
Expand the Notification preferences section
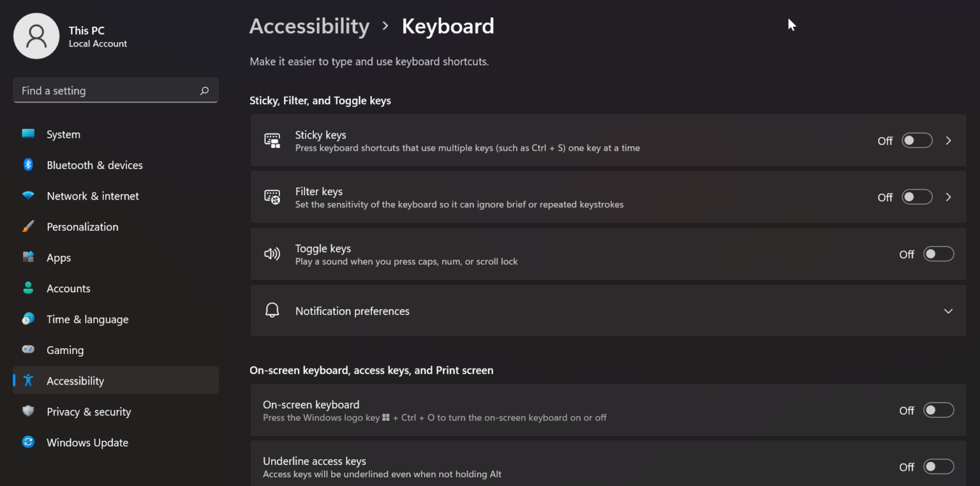pyautogui.click(x=948, y=311)
